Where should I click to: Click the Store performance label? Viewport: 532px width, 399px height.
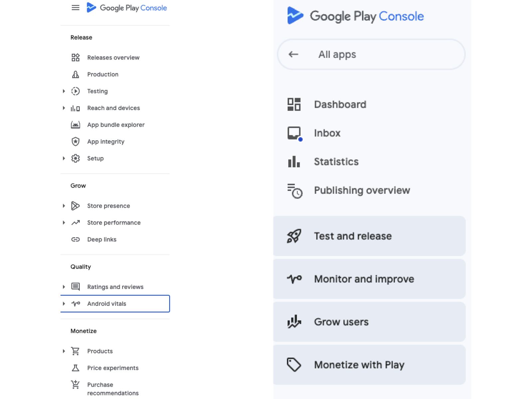point(114,222)
